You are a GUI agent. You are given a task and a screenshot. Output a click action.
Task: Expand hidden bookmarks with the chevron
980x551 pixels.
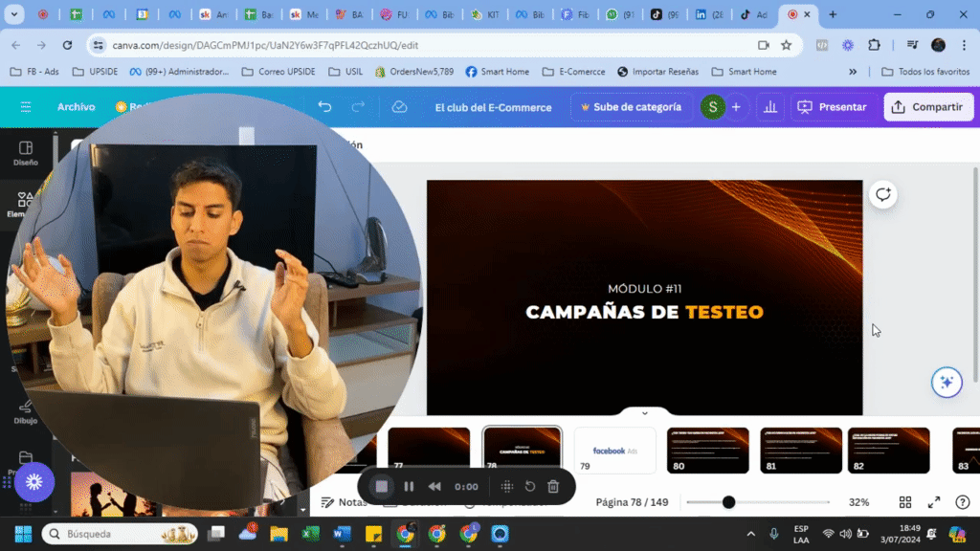[x=852, y=71]
